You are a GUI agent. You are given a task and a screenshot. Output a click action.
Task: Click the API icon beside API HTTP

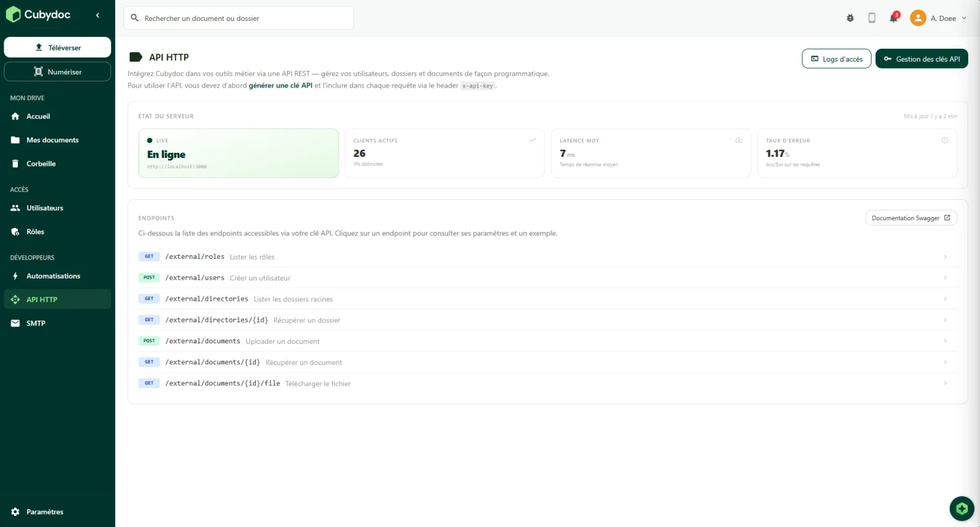pyautogui.click(x=15, y=300)
